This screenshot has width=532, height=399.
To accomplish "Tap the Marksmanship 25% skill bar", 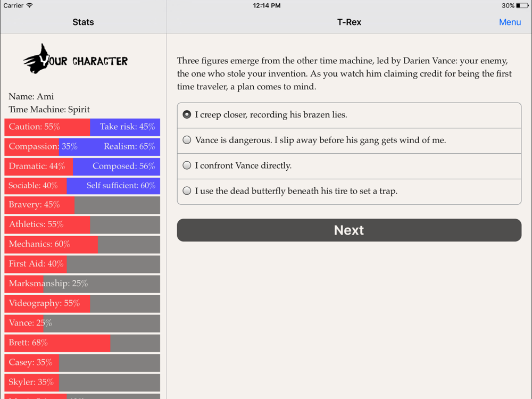I will 82,284.
